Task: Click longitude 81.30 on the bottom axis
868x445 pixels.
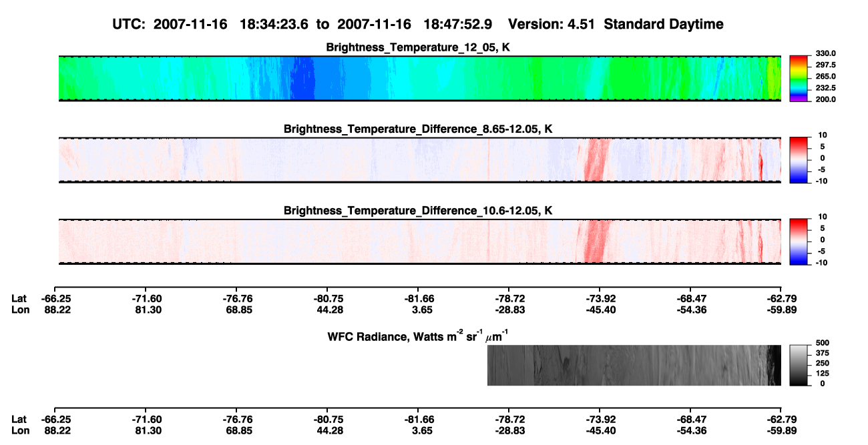Action: coord(148,430)
